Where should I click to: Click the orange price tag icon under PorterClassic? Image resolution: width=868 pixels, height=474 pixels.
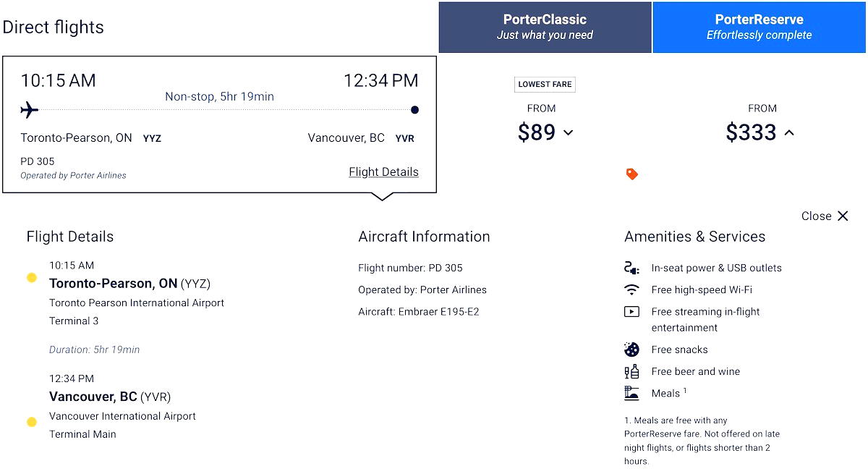point(632,174)
